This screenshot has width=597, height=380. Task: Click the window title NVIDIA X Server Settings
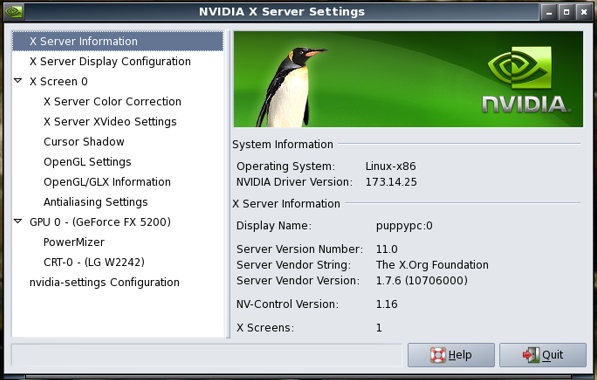pyautogui.click(x=282, y=12)
